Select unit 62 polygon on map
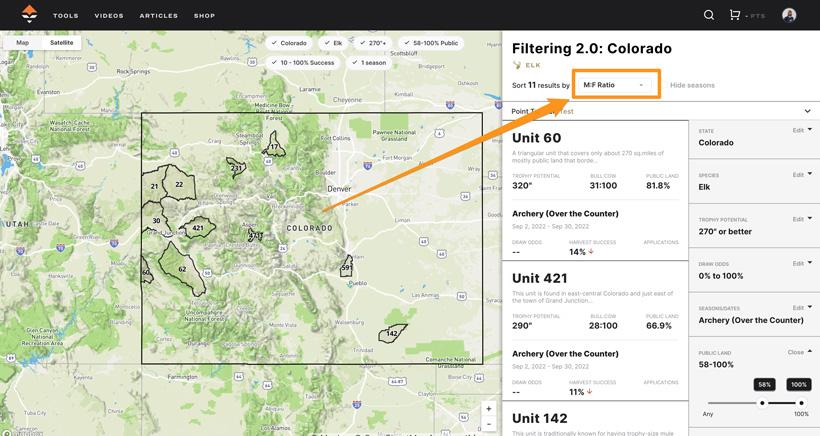The height and width of the screenshot is (436, 820). (x=182, y=269)
